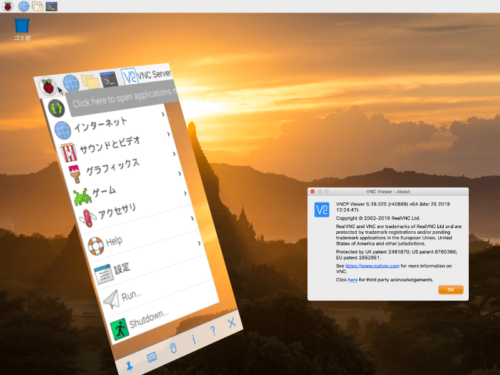Click the Run paper plane icon
The image size is (500, 375).
pyautogui.click(x=112, y=300)
